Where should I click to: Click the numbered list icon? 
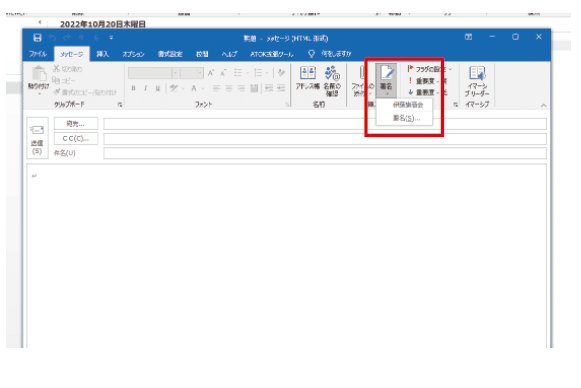click(x=259, y=73)
